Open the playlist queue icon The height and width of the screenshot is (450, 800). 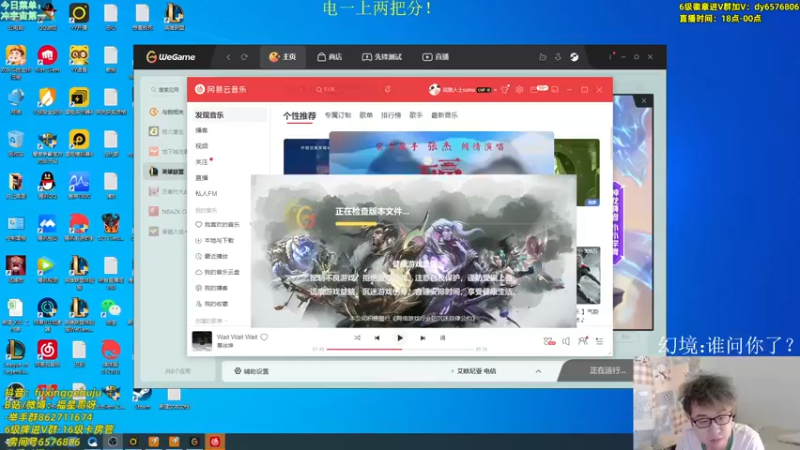599,341
